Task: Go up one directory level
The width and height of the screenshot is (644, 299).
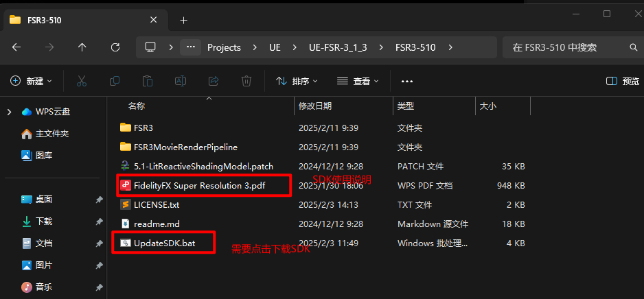Action: pos(82,47)
